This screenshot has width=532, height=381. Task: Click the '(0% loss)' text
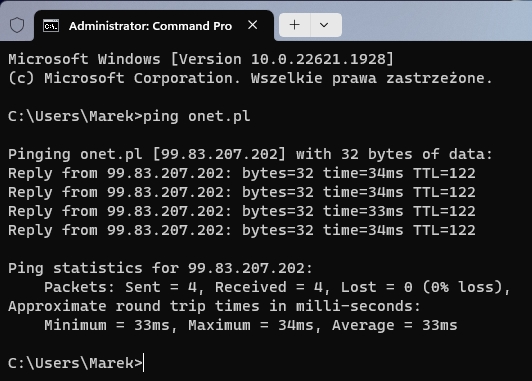[462, 287]
